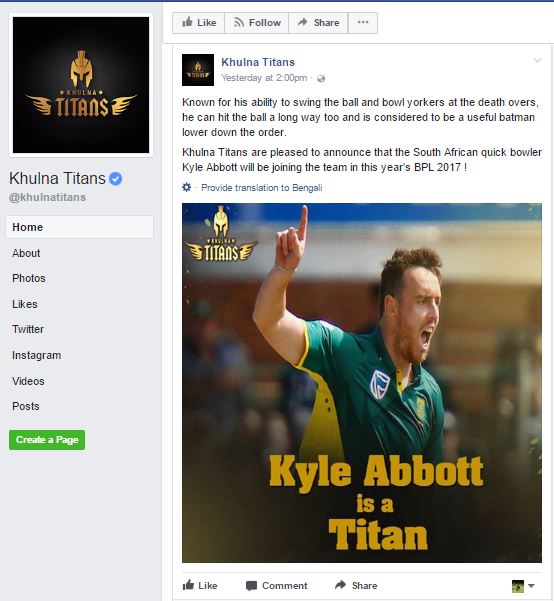This screenshot has height=601, width=554.
Task: Share the page using top Share button
Action: tap(318, 23)
